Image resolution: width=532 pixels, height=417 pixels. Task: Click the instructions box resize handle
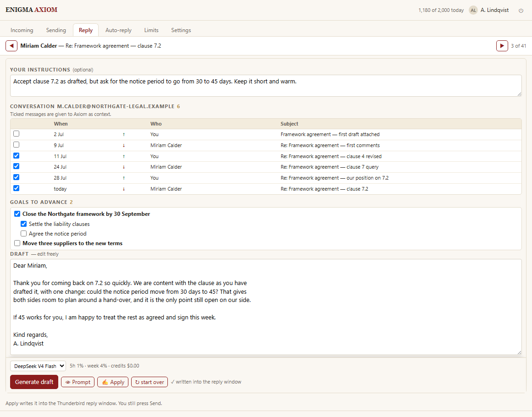tap(519, 94)
